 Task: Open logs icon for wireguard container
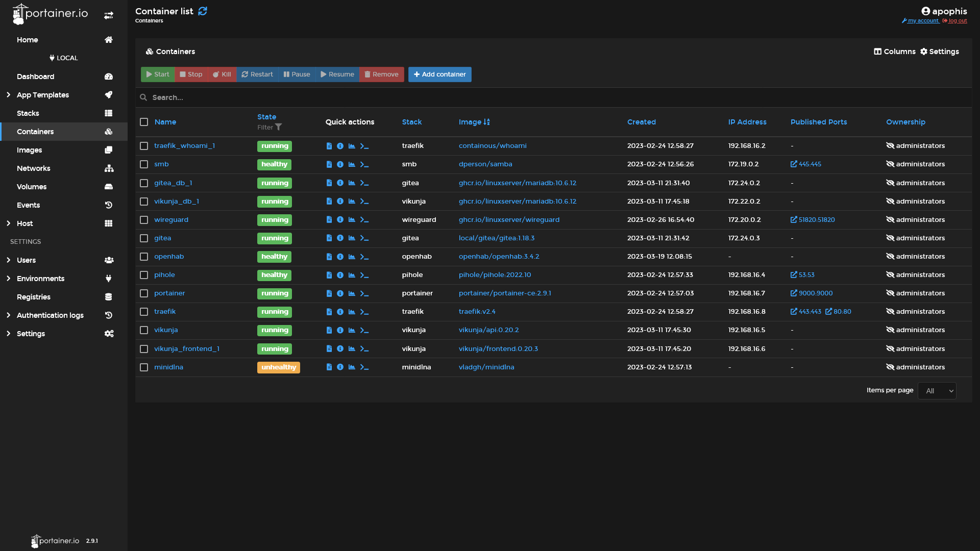(x=329, y=220)
